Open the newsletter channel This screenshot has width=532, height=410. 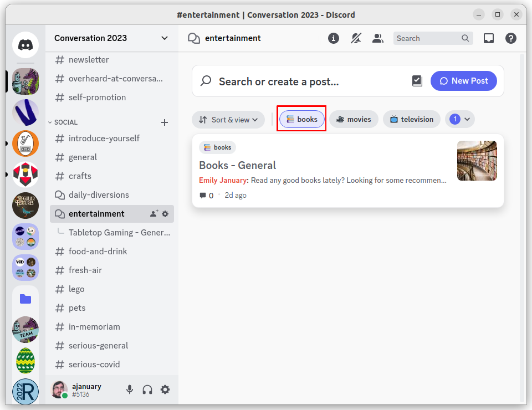112,60
